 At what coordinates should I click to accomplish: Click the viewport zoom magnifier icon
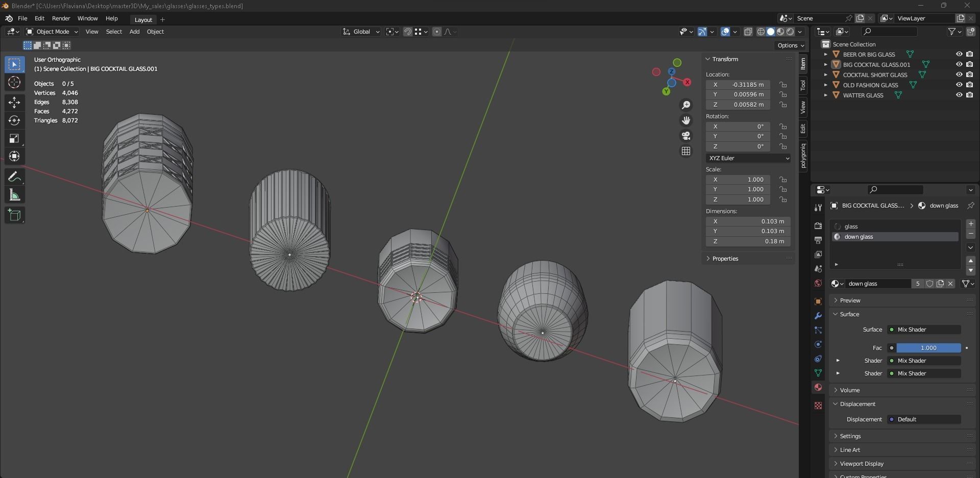686,105
